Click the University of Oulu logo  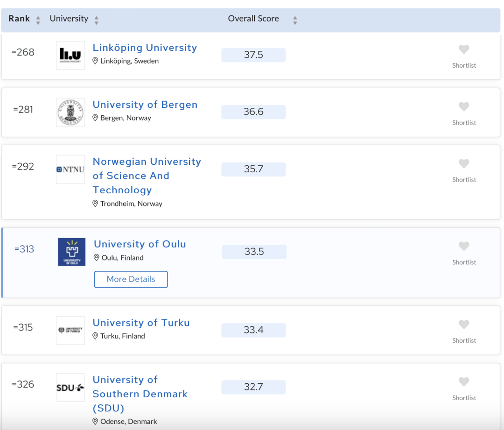tap(71, 252)
